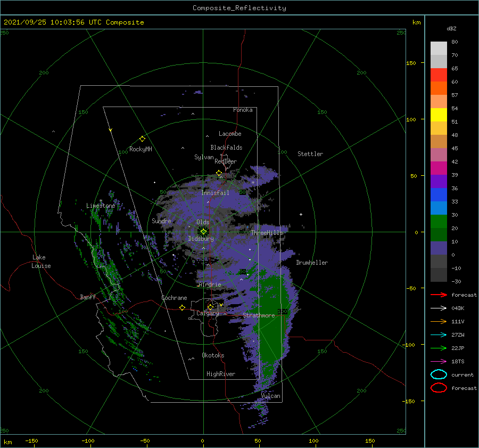Click the orange 111V arrow icon

pos(439,321)
